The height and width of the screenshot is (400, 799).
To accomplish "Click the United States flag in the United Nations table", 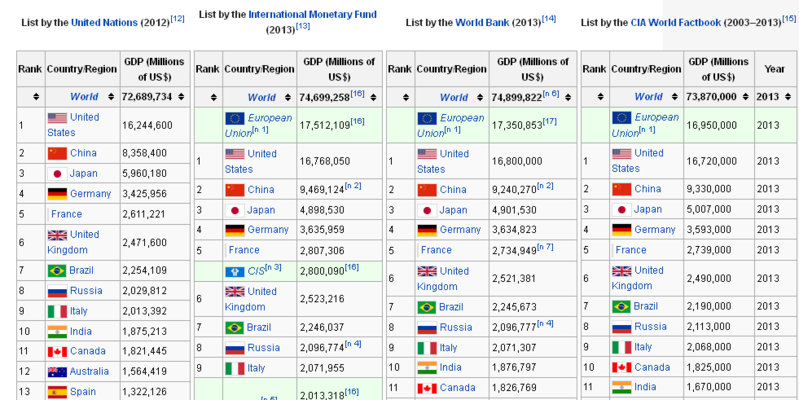I will [57, 118].
